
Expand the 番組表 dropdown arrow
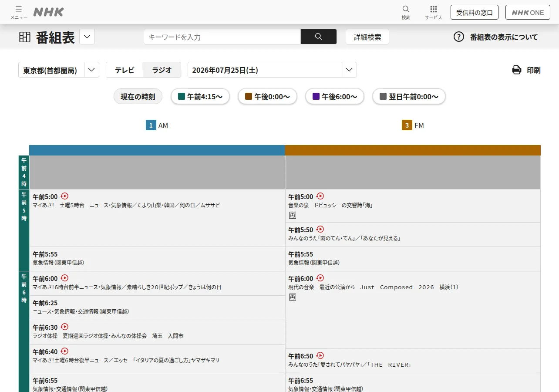pos(87,37)
